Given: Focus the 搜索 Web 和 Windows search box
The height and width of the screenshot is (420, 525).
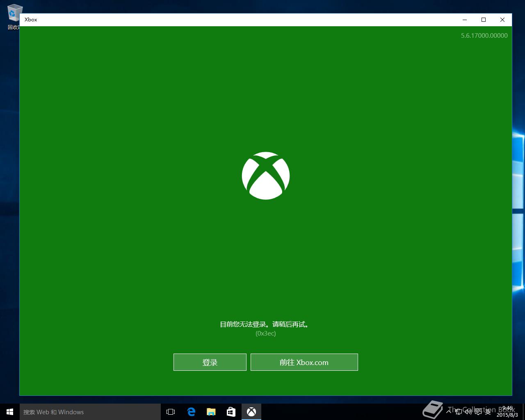Looking at the screenshot, I should click(x=90, y=412).
